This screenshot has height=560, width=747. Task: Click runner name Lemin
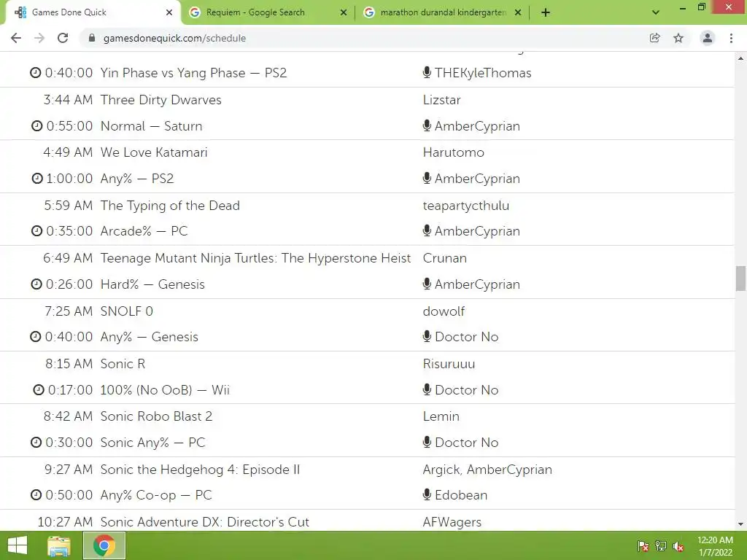[x=441, y=416]
